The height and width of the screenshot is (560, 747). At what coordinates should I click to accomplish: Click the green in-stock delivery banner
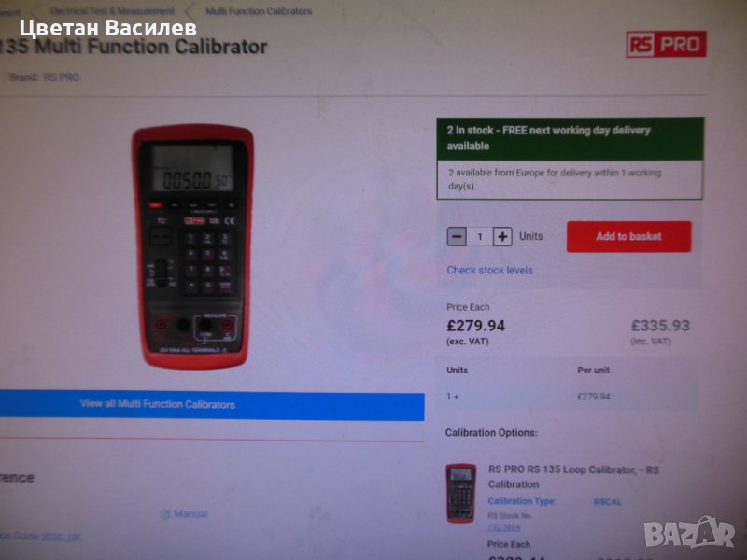[x=571, y=138]
